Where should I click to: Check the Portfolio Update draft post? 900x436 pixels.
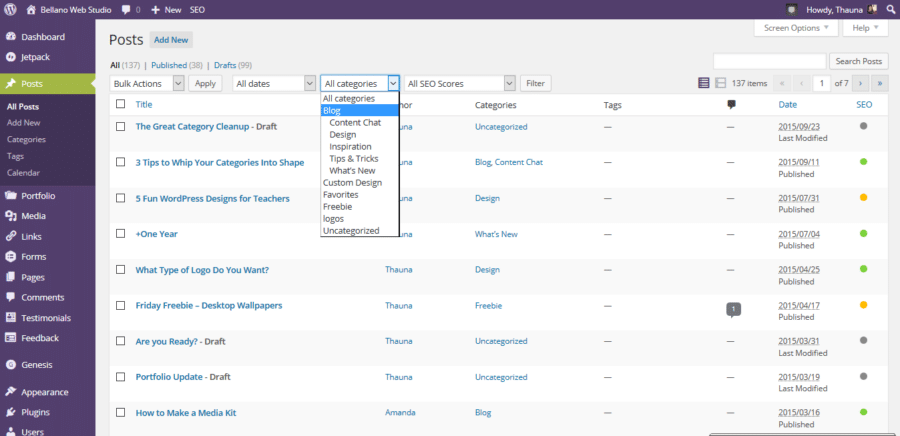pos(121,377)
